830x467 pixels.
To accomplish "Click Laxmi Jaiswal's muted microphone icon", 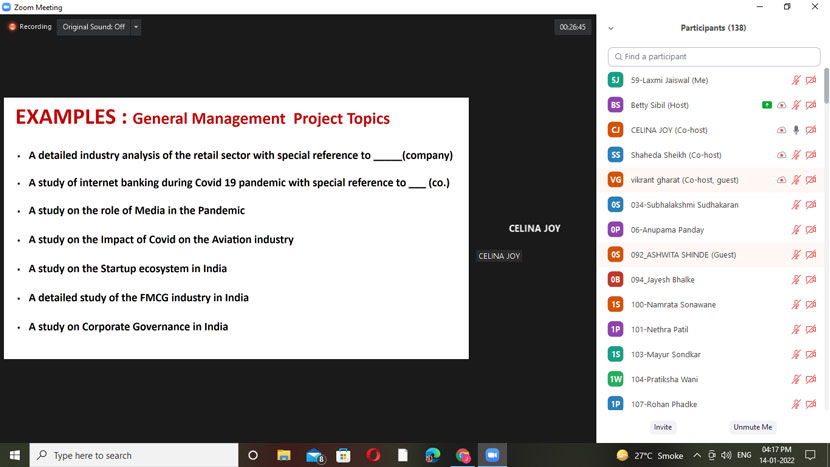I will [796, 80].
